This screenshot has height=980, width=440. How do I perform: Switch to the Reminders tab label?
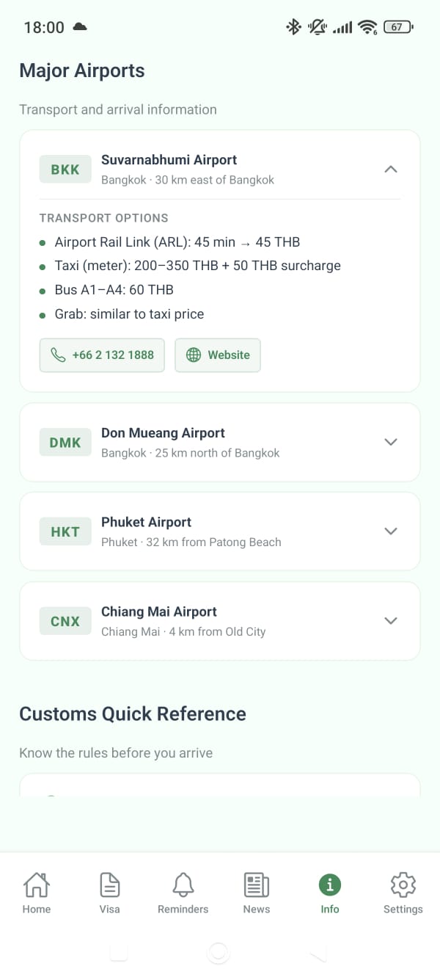(x=183, y=909)
